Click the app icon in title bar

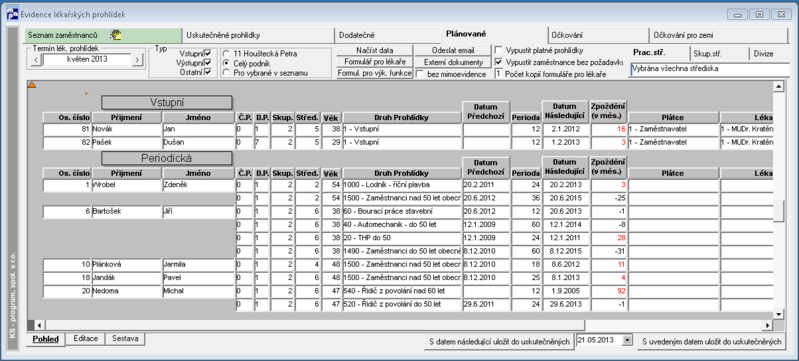point(12,14)
